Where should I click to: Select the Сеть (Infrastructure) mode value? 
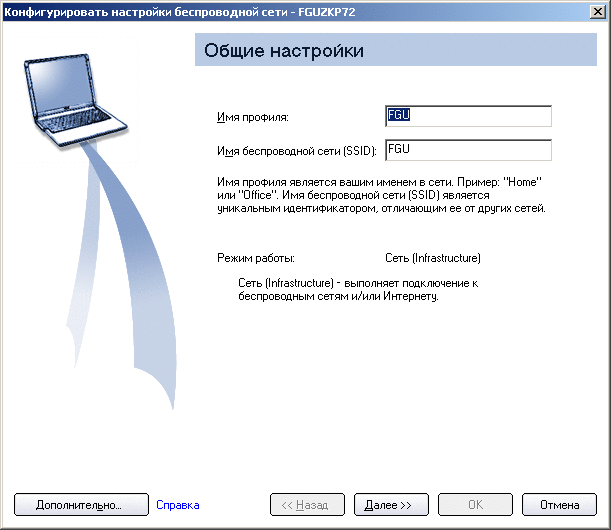pos(433,258)
